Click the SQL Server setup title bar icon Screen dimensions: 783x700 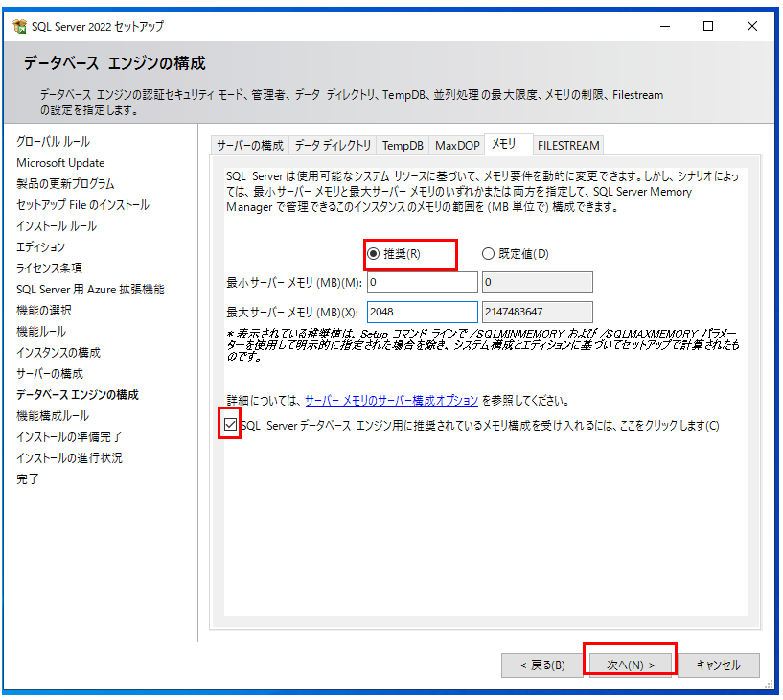pos(17,26)
